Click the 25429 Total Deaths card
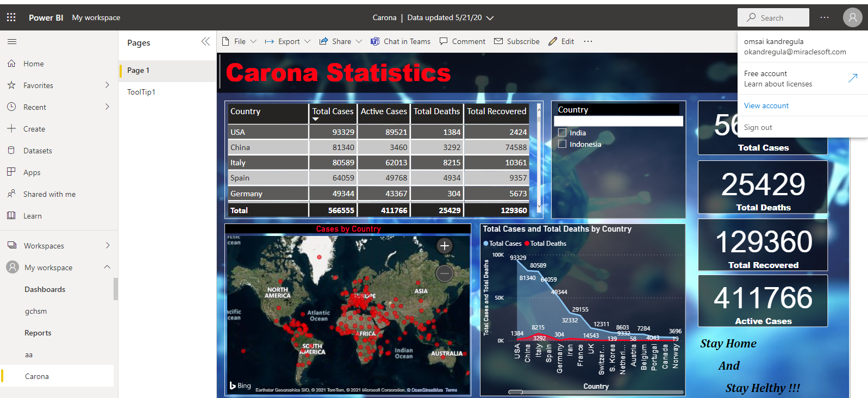 pyautogui.click(x=763, y=186)
